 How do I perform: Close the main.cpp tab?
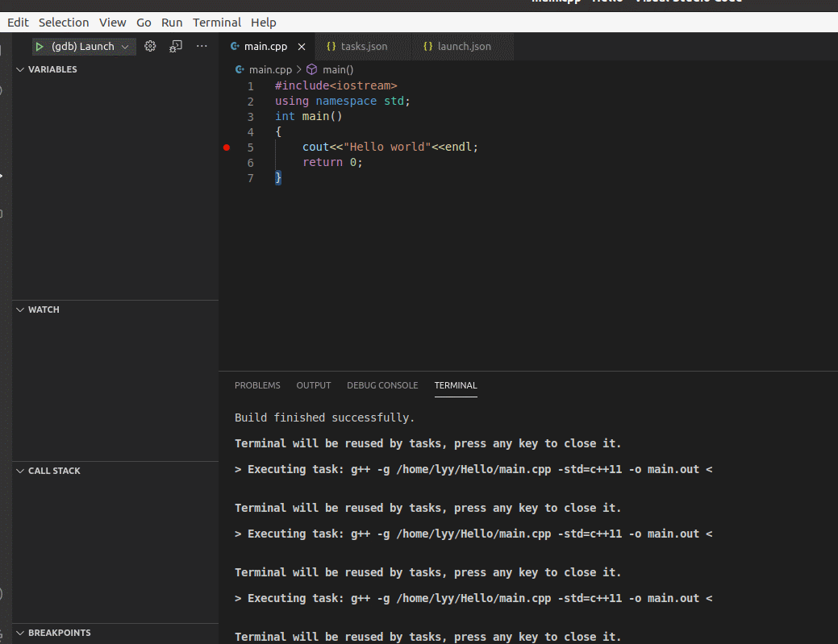(302, 47)
